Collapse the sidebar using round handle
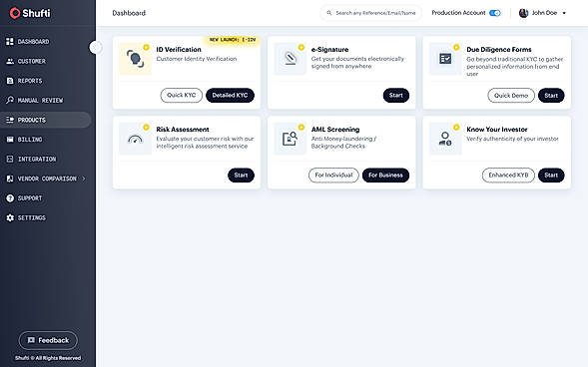 point(95,47)
